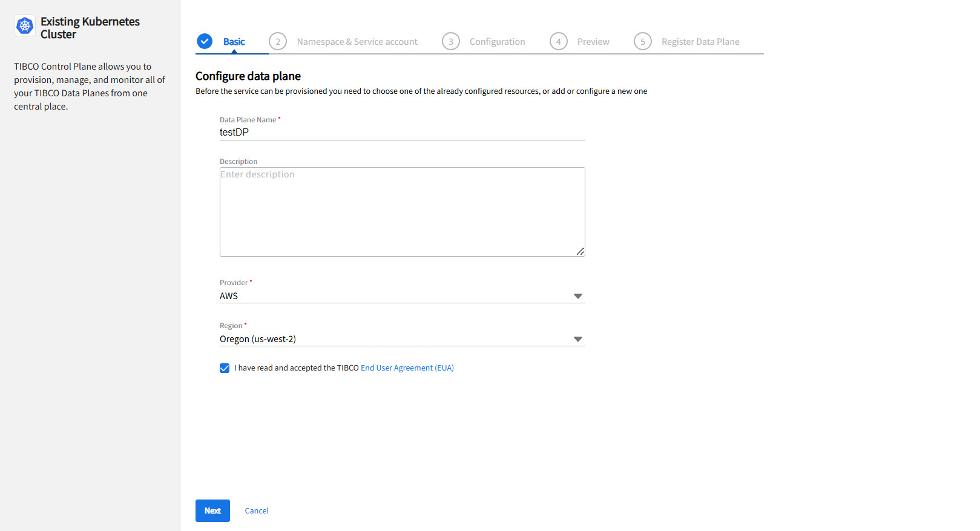Go to Namespace & Service account step

(x=357, y=42)
